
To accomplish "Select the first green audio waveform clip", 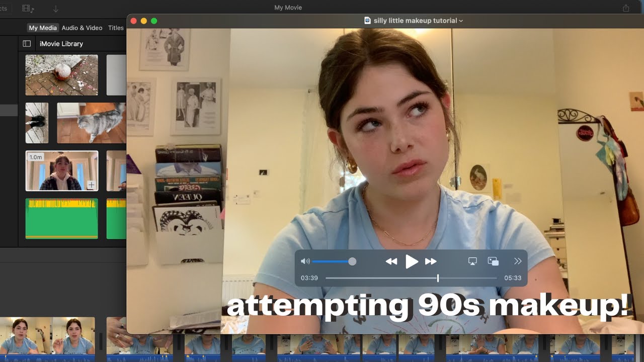I will pos(62,219).
